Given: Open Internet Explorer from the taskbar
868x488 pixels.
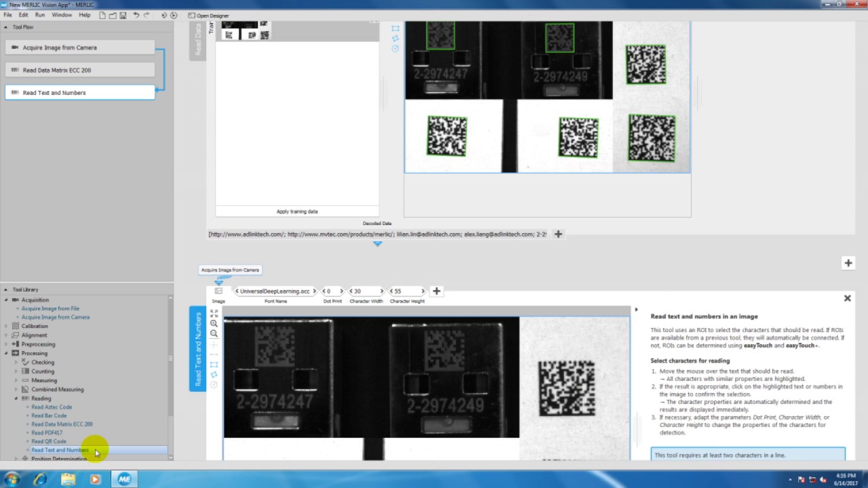Looking at the screenshot, I should pos(40,479).
